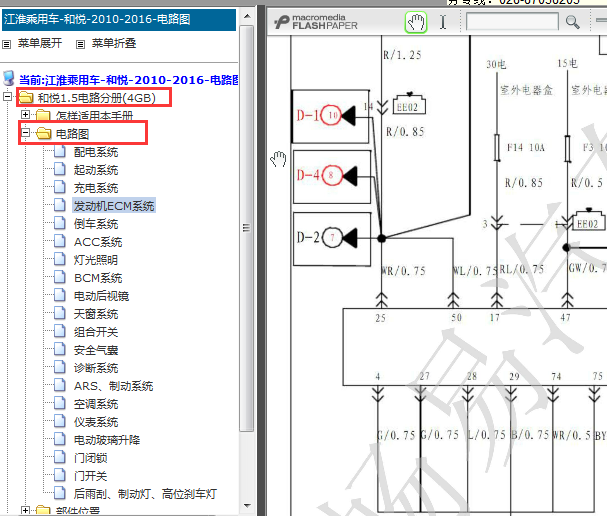Open the 安全气囊 document
The height and width of the screenshot is (516, 607).
point(96,350)
